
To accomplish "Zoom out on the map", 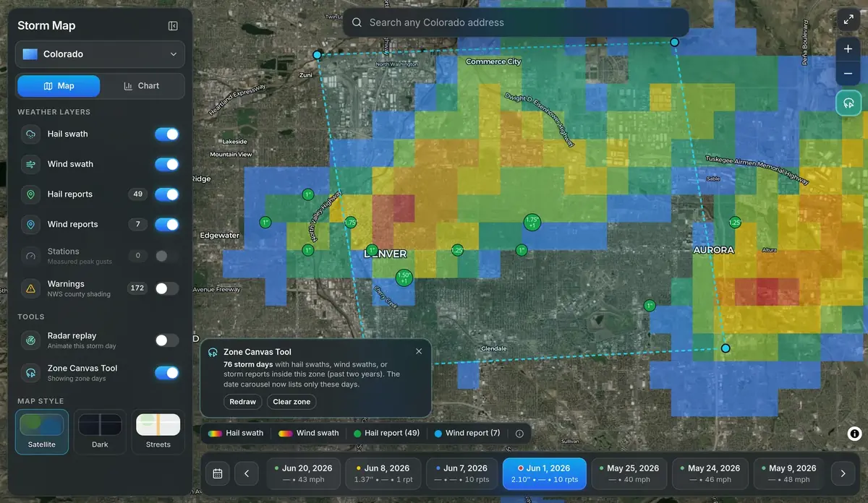I will [848, 73].
